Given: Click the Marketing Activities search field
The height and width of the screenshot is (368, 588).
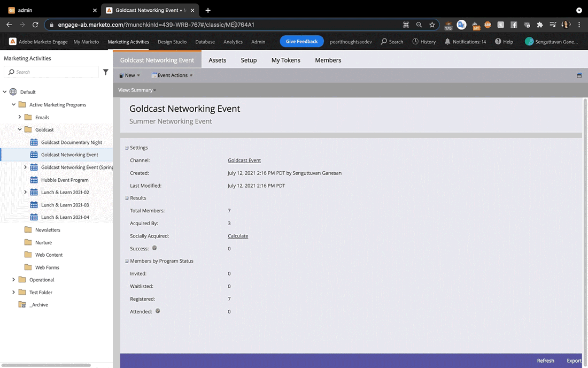Looking at the screenshot, I should (51, 72).
